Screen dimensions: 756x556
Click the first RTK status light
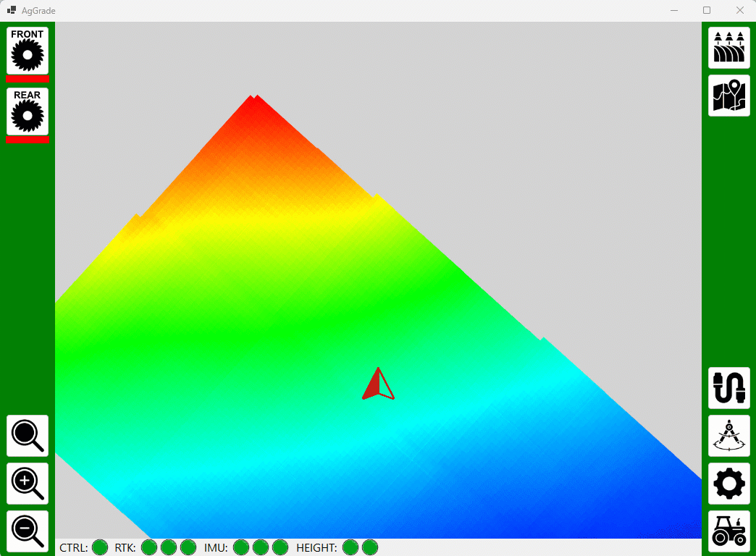point(149,547)
